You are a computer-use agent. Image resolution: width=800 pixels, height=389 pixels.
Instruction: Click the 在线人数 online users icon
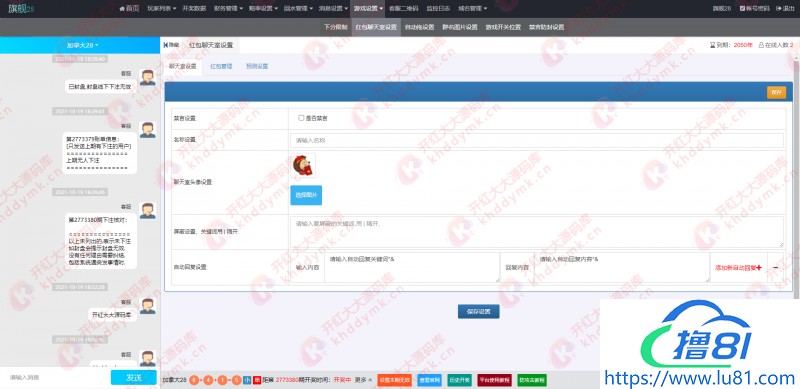[761, 45]
